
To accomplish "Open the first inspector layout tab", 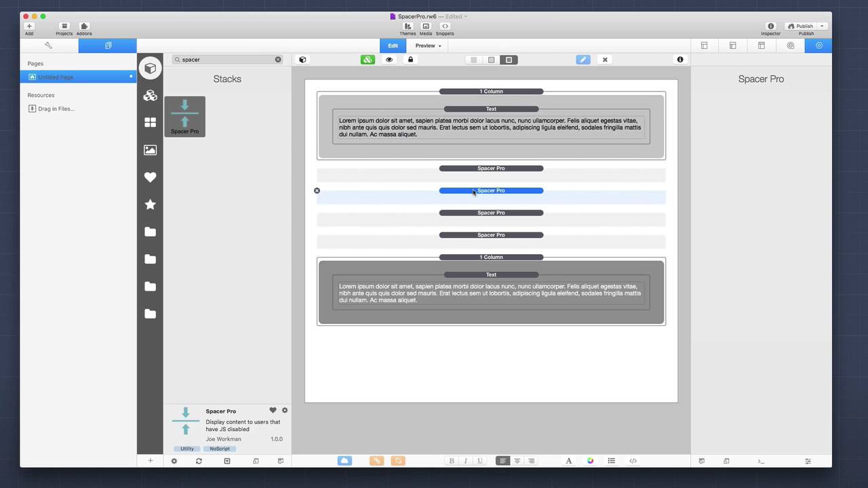I will click(x=704, y=45).
